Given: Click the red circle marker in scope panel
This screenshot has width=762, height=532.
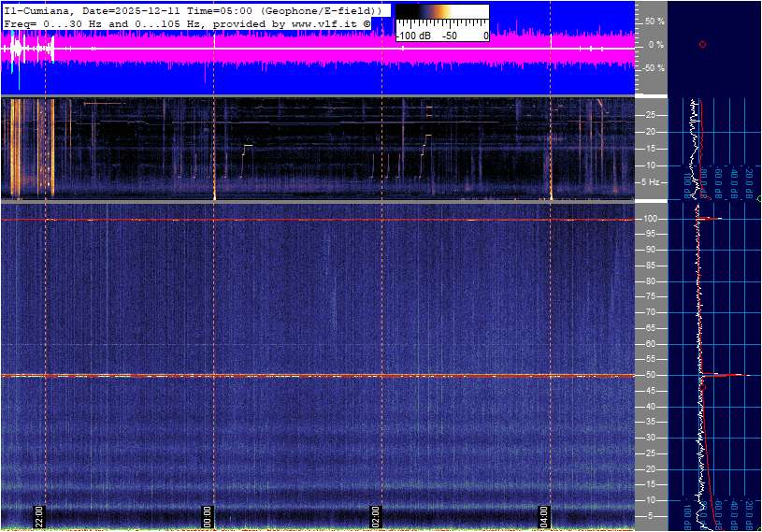Looking at the screenshot, I should (x=702, y=45).
